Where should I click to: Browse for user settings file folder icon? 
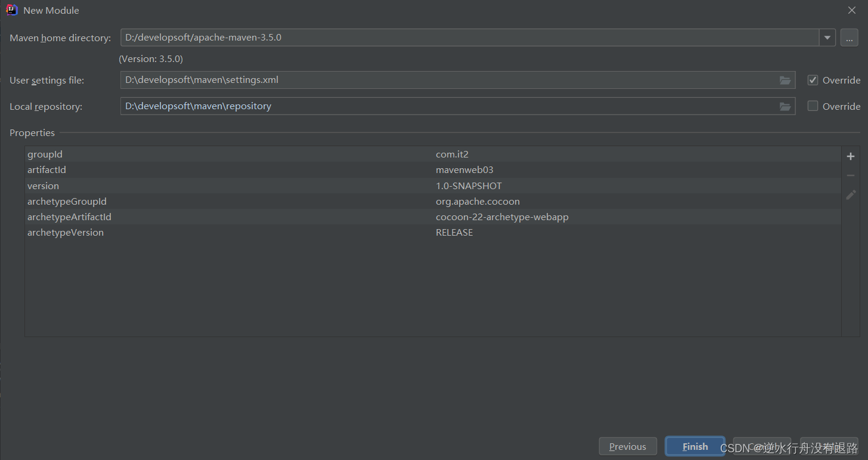tap(785, 80)
